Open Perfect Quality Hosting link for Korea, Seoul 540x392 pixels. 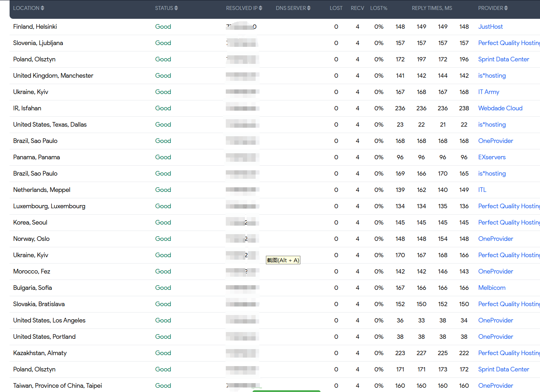(508, 222)
